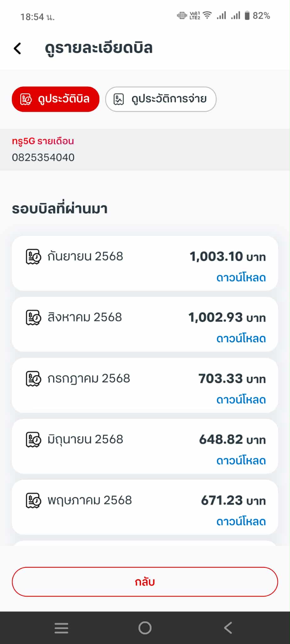Tap the bill icon for สิงหาคม 2568
The height and width of the screenshot is (644, 290).
33,318
